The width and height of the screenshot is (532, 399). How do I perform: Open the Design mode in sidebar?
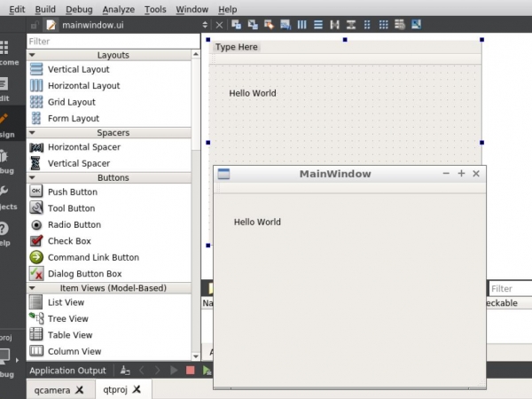click(x=8, y=124)
